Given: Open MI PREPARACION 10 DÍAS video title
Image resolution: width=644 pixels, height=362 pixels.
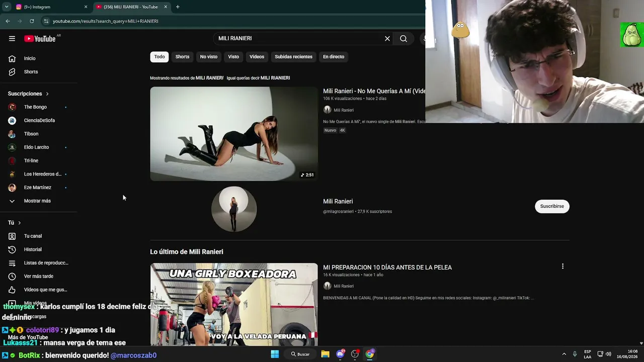Looking at the screenshot, I should pos(387,267).
